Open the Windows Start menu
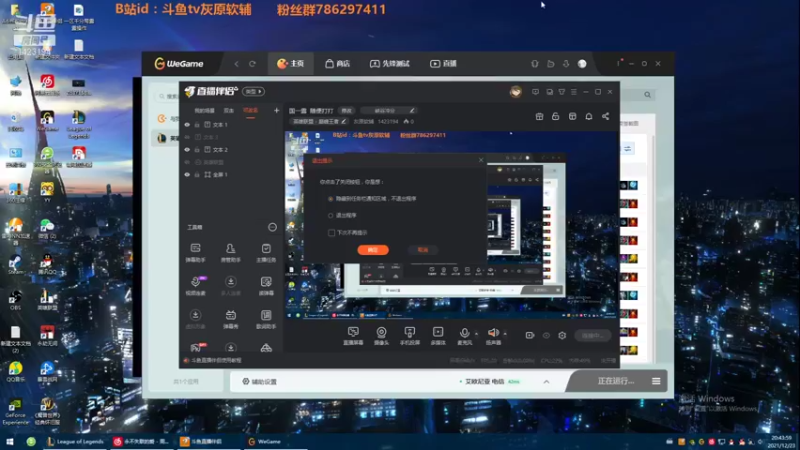 coord(10,442)
